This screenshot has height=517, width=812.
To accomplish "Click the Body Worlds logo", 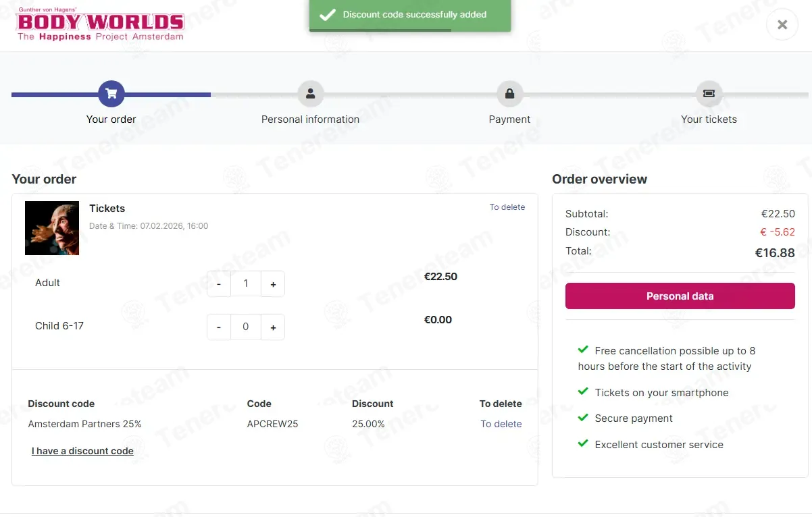I will (100, 25).
